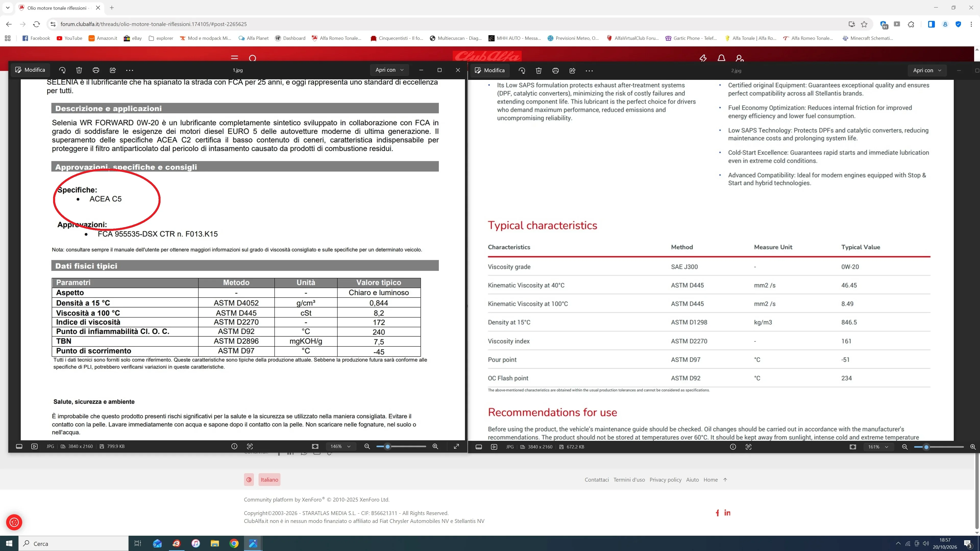Viewport: 980px width, 551px height.
Task: Adjust the 2.jpg zoom slider
Action: [x=939, y=447]
